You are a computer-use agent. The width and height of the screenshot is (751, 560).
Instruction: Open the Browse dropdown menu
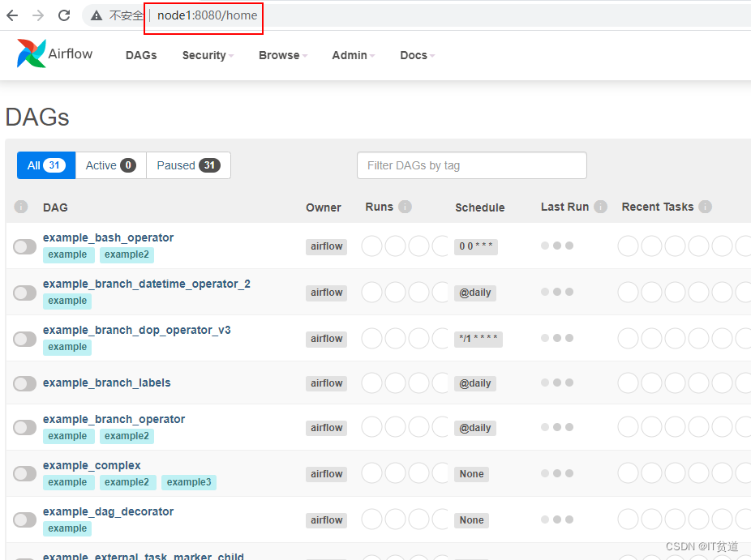pyautogui.click(x=283, y=56)
